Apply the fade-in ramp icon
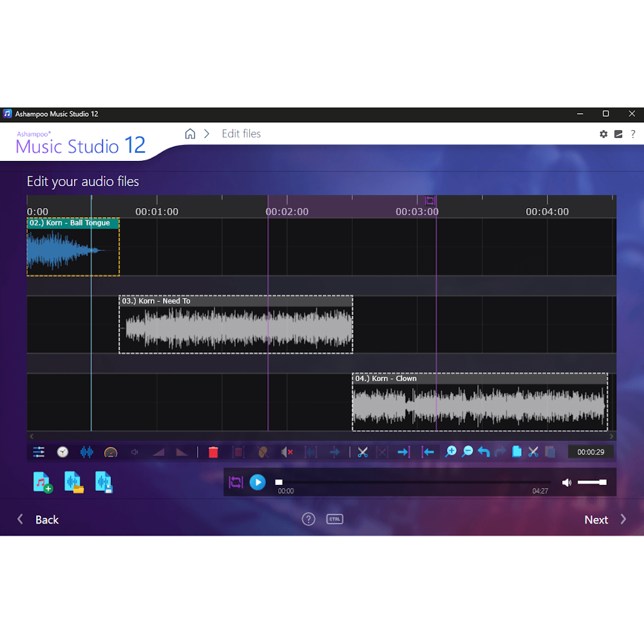The height and width of the screenshot is (644, 644). coord(158,452)
